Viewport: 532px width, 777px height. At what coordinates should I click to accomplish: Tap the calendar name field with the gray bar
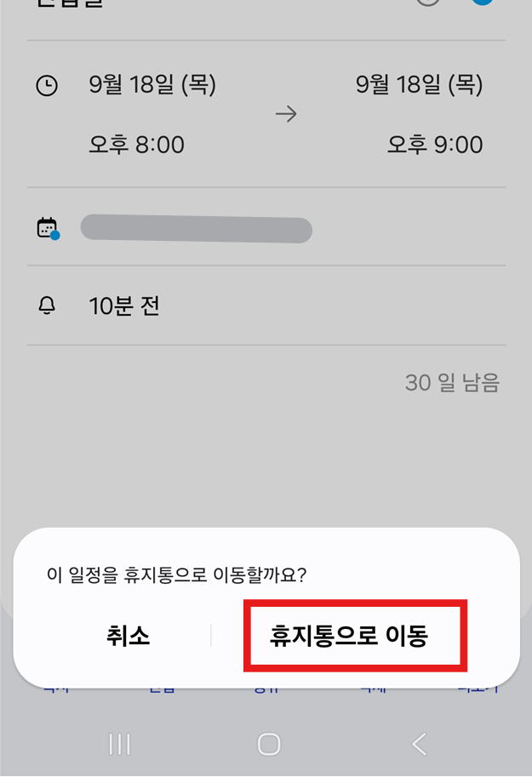click(197, 230)
